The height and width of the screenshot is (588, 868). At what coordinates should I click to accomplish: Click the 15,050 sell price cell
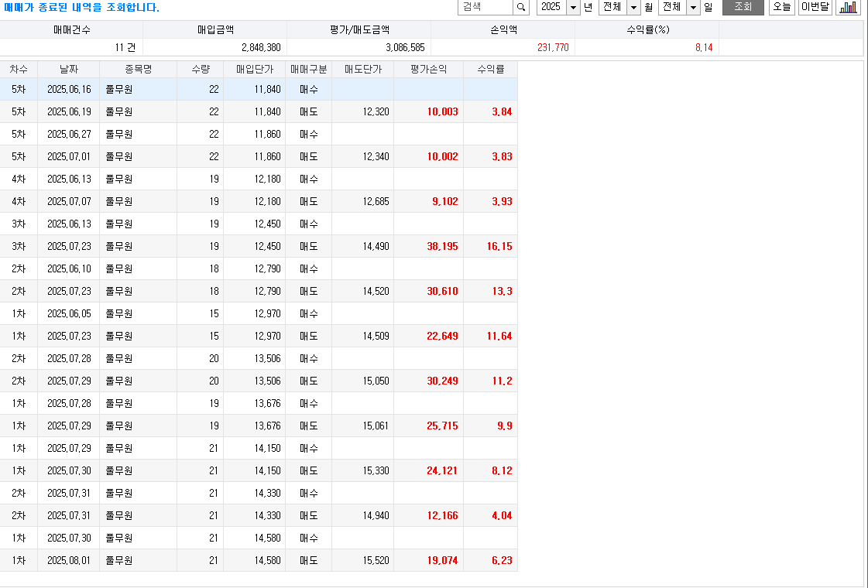click(x=376, y=381)
